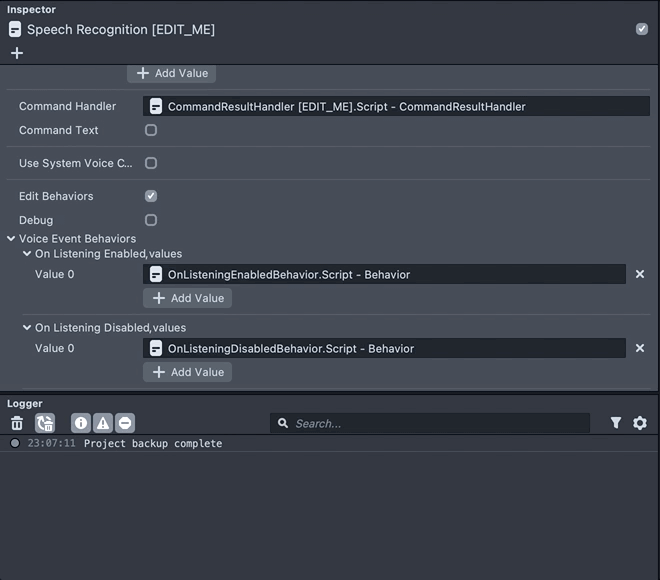Image resolution: width=660 pixels, height=580 pixels.
Task: Click the plus icon below the Speech Recognition title
Action: point(16,52)
